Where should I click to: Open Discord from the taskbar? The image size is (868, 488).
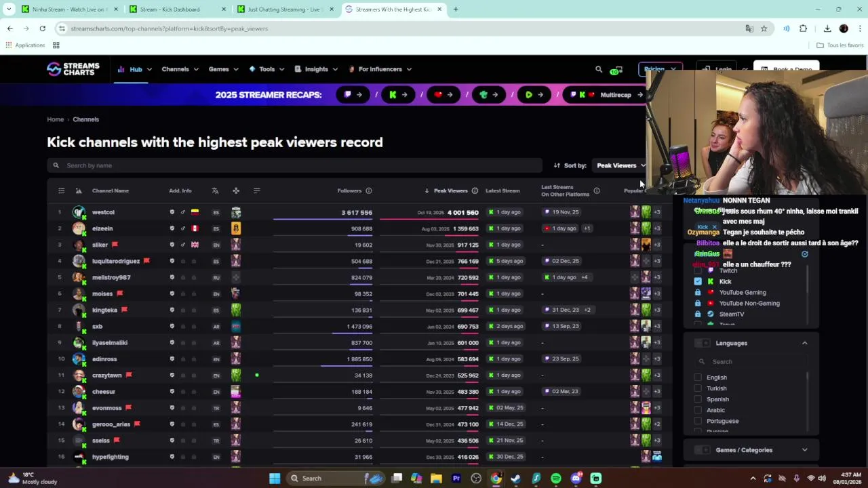tap(576, 479)
